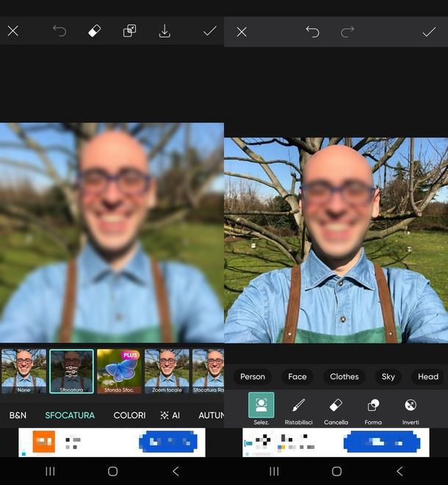Confirm edits with right panel checkmark

click(x=429, y=32)
